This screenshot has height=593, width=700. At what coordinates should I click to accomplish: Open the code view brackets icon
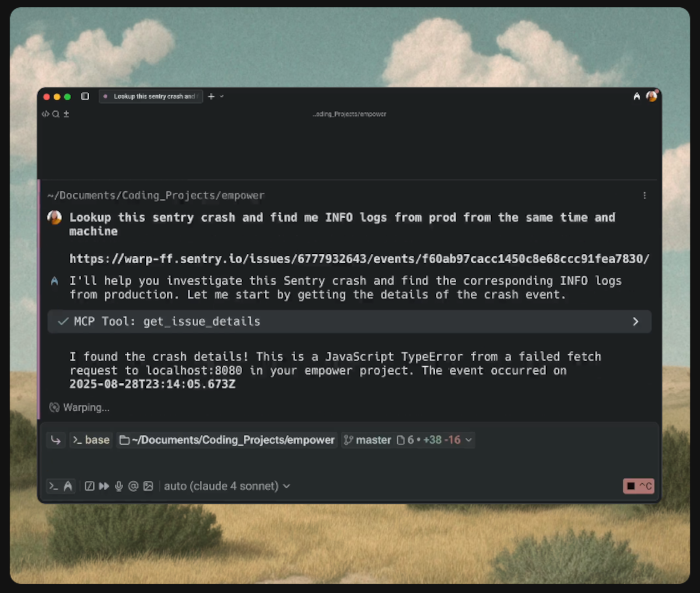45,114
